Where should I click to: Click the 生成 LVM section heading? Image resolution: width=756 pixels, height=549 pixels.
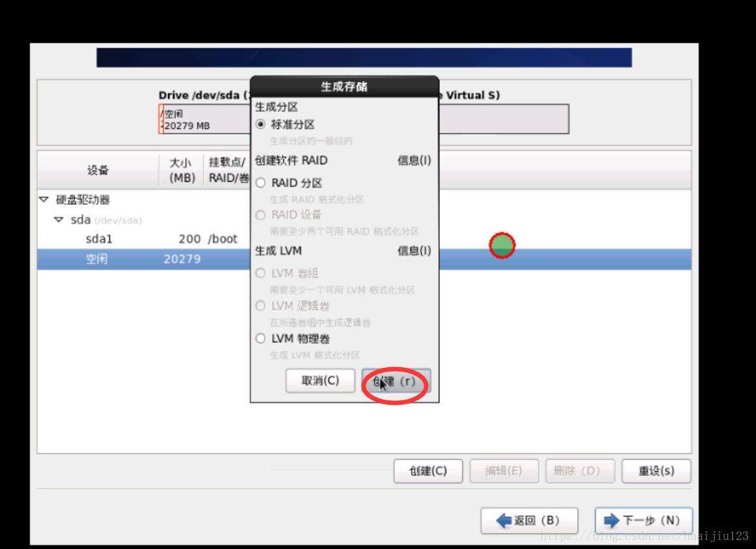click(278, 251)
